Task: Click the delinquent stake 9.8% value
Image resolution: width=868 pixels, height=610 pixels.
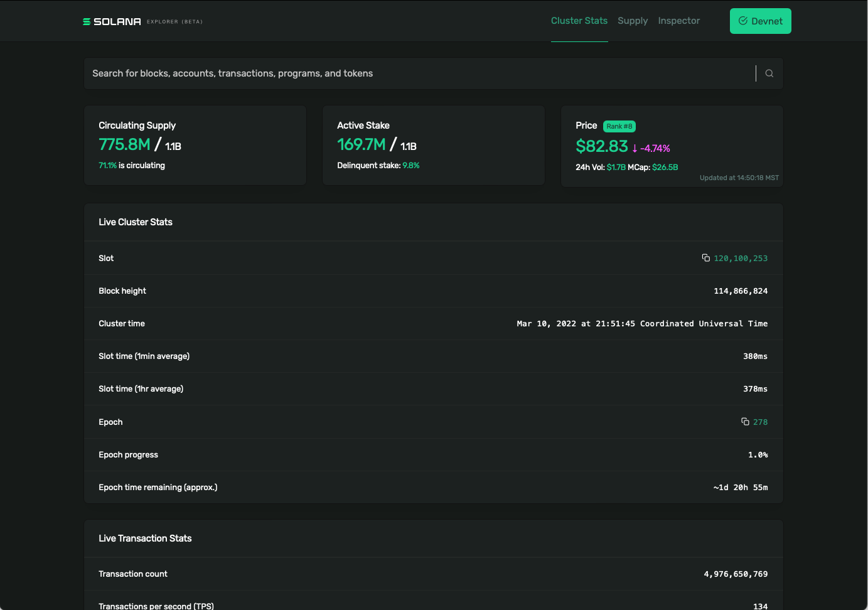Action: point(411,166)
